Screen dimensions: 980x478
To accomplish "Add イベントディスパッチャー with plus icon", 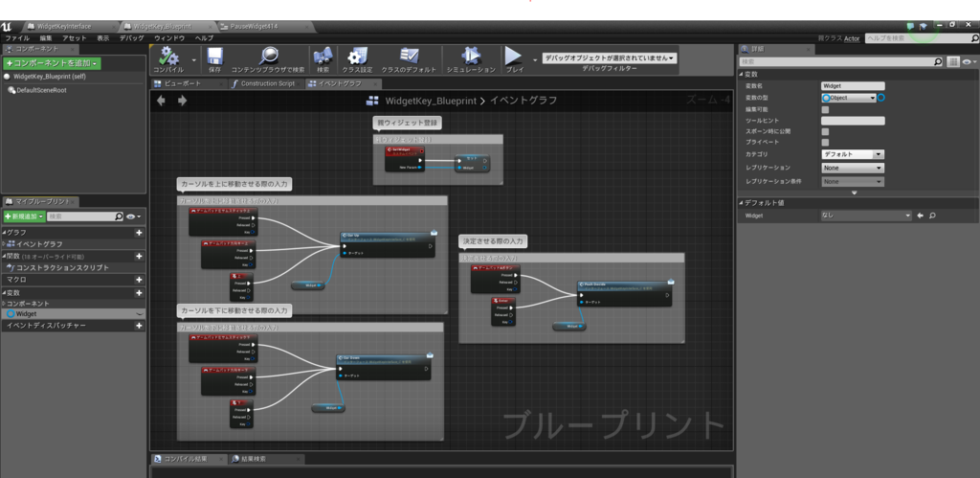I will pyautogui.click(x=140, y=326).
